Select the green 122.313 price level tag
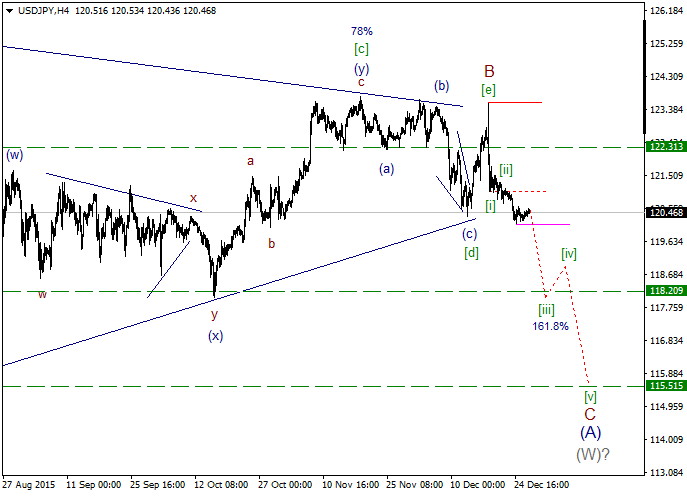 coord(666,147)
